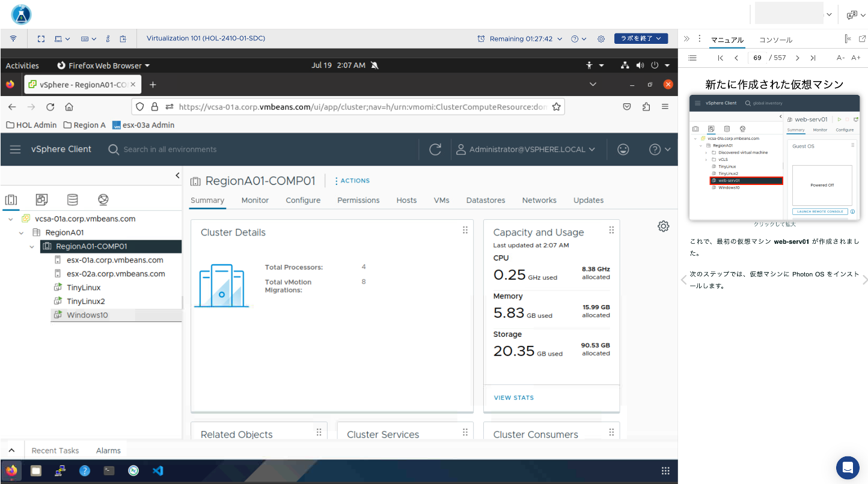The image size is (868, 484).
Task: Collapse the inventory navigator pane
Action: [x=177, y=175]
